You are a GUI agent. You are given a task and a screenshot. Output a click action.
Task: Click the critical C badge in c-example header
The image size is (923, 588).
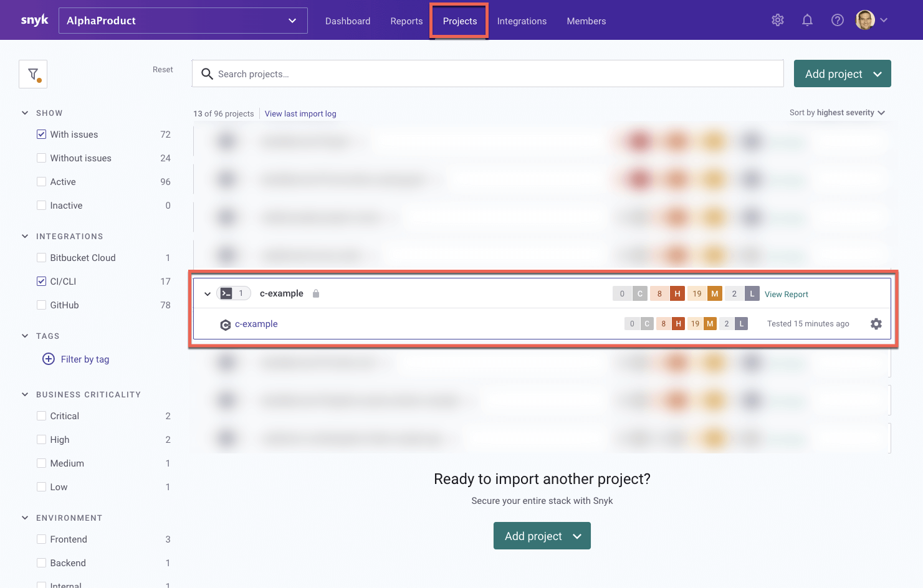click(640, 293)
